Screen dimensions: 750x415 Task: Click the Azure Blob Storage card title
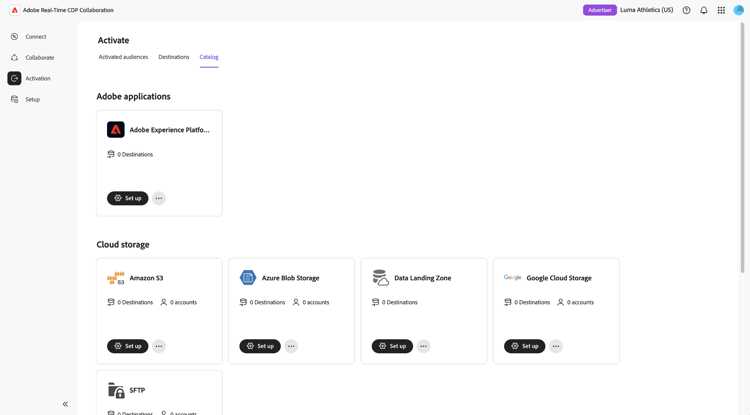[x=290, y=278]
